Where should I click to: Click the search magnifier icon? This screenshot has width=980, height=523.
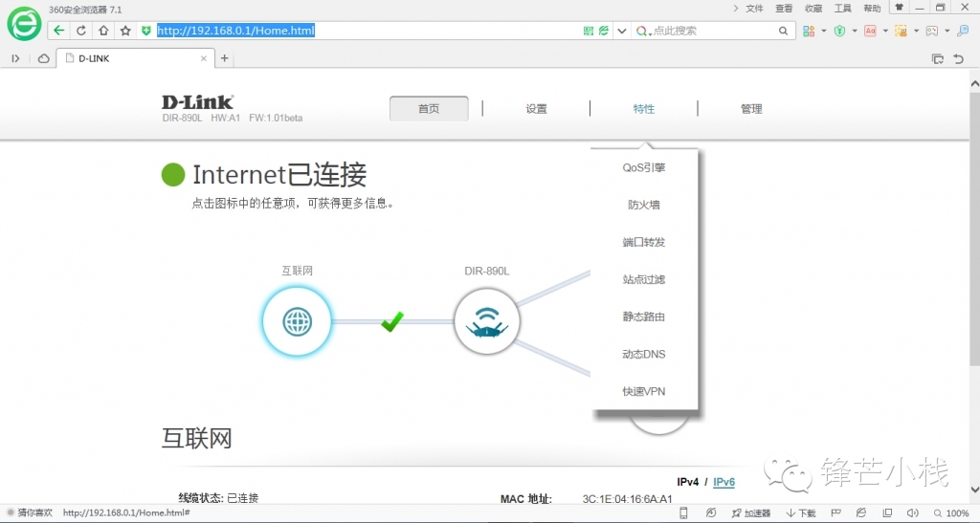click(x=783, y=31)
